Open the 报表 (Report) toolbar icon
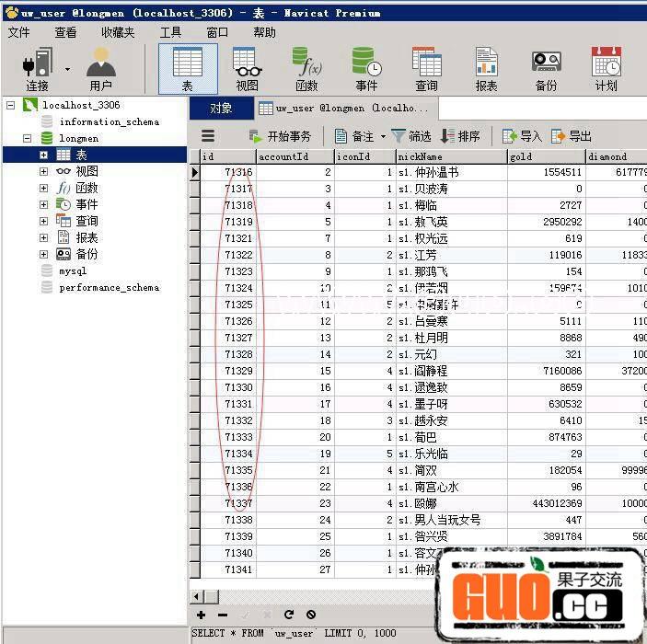 coord(486,68)
